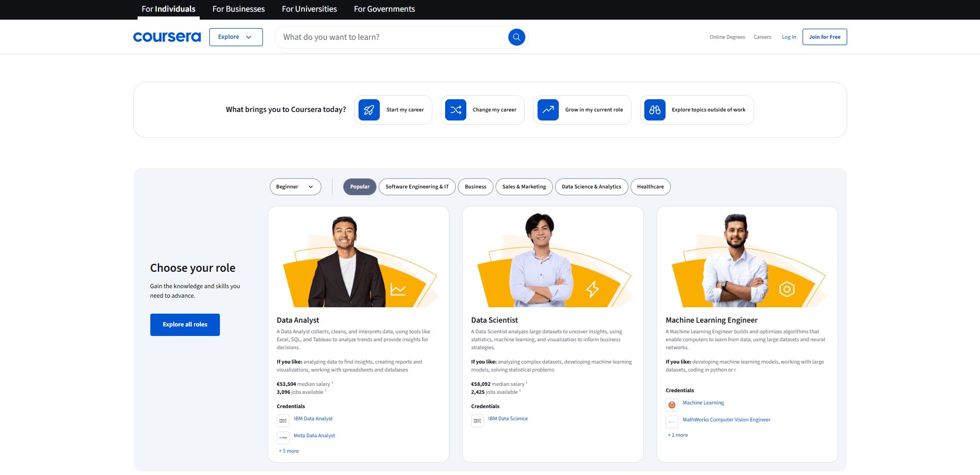Click the Machine Learning credential logo icon
980x475 pixels.
click(x=672, y=404)
